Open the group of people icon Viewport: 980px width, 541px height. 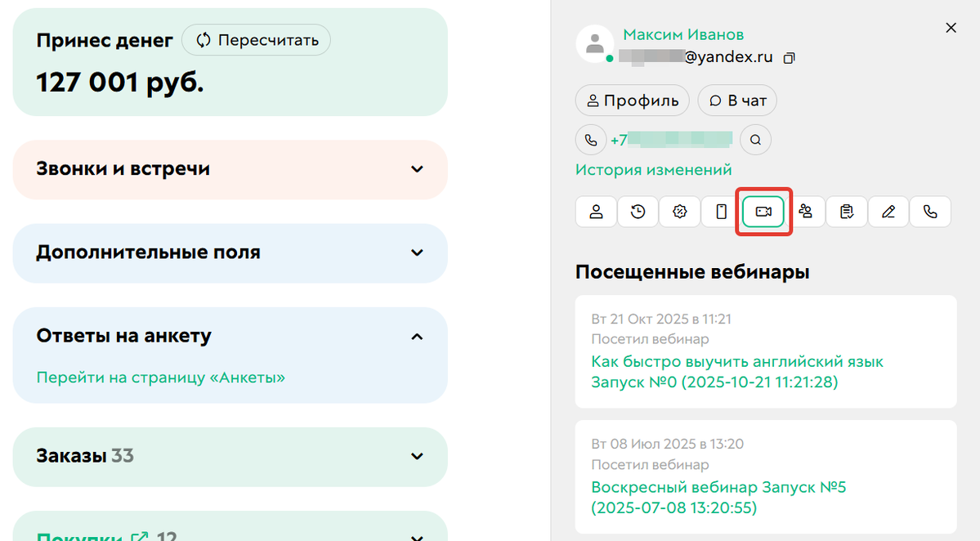pos(806,212)
